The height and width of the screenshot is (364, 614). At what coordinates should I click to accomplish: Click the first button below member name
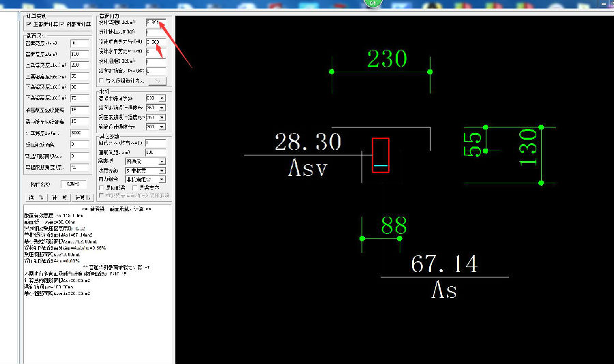36,198
